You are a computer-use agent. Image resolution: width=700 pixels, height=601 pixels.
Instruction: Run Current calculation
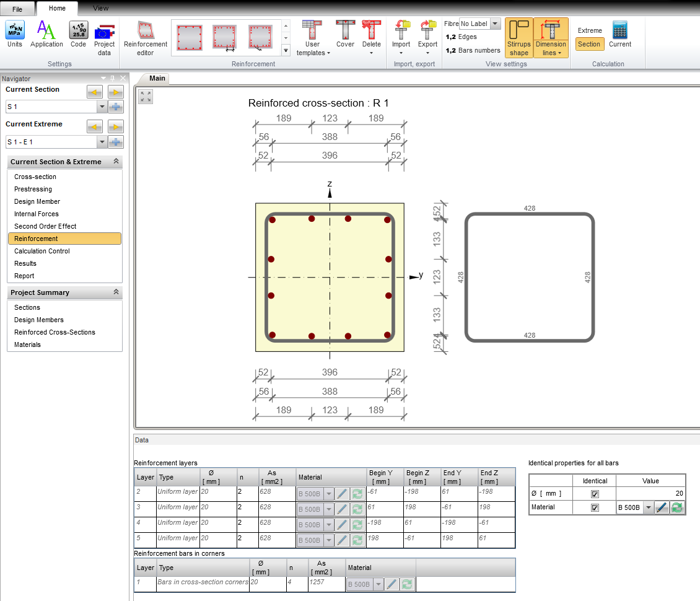(x=620, y=34)
